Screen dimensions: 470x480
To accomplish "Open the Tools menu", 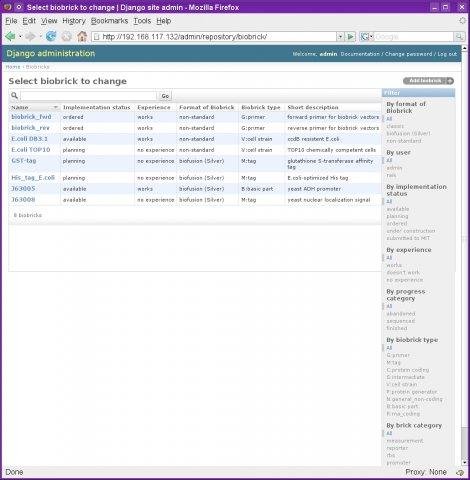I will pyautogui.click(x=142, y=21).
